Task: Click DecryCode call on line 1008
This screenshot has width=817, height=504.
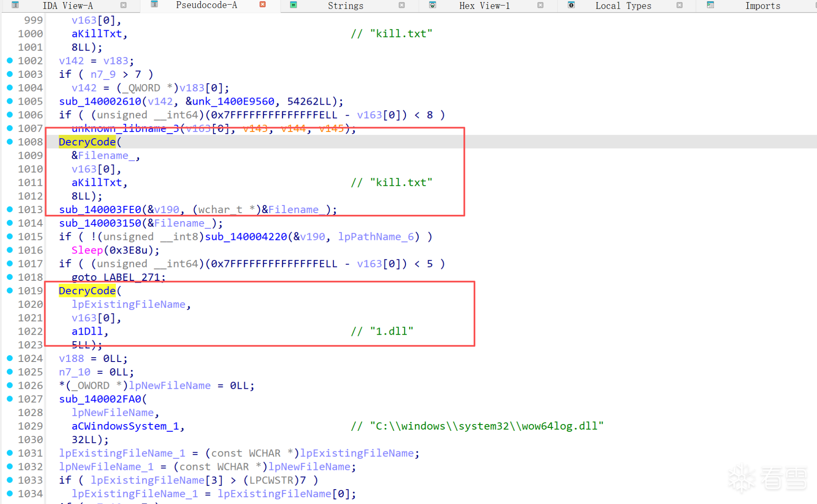Action: coord(87,142)
